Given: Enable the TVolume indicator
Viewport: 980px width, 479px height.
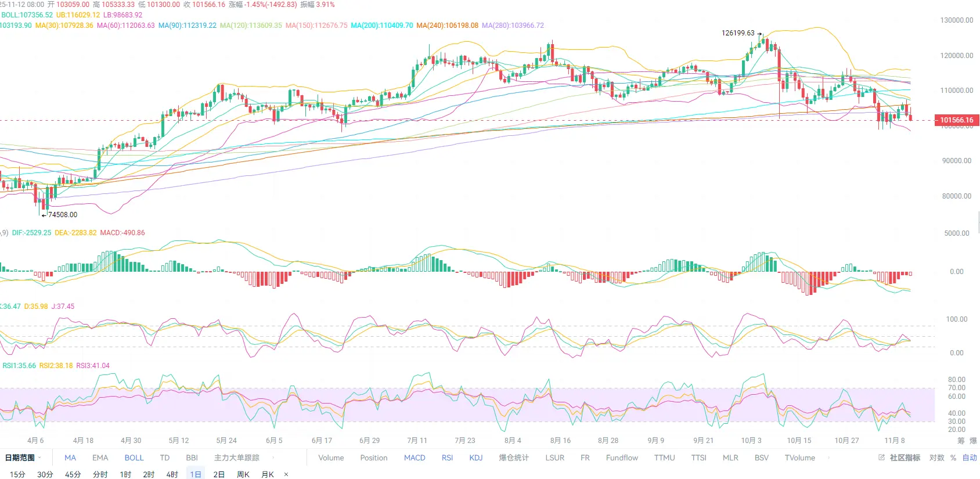Looking at the screenshot, I should [x=800, y=458].
